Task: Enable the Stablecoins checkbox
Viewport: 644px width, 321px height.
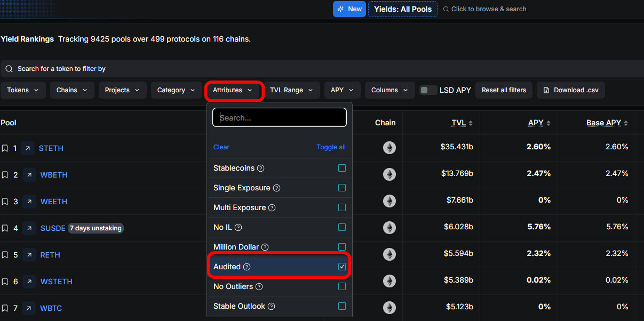Action: coord(342,168)
